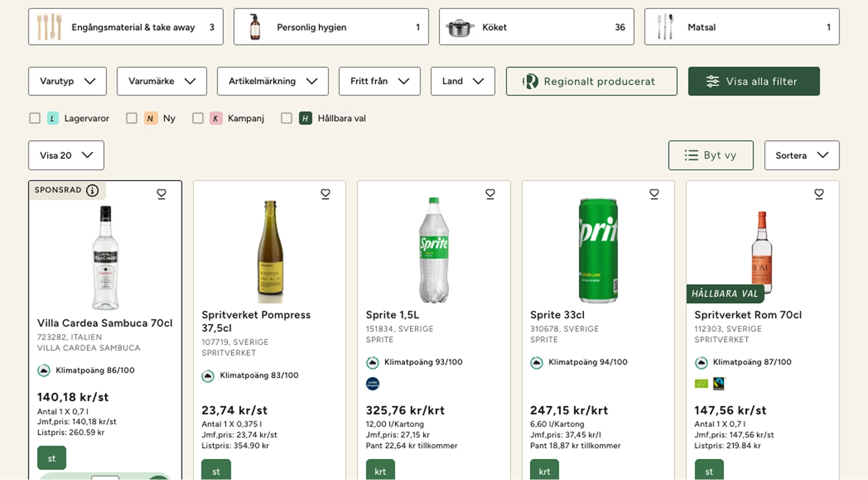868x480 pixels.
Task: Click Visa alla filter button
Action: (754, 81)
